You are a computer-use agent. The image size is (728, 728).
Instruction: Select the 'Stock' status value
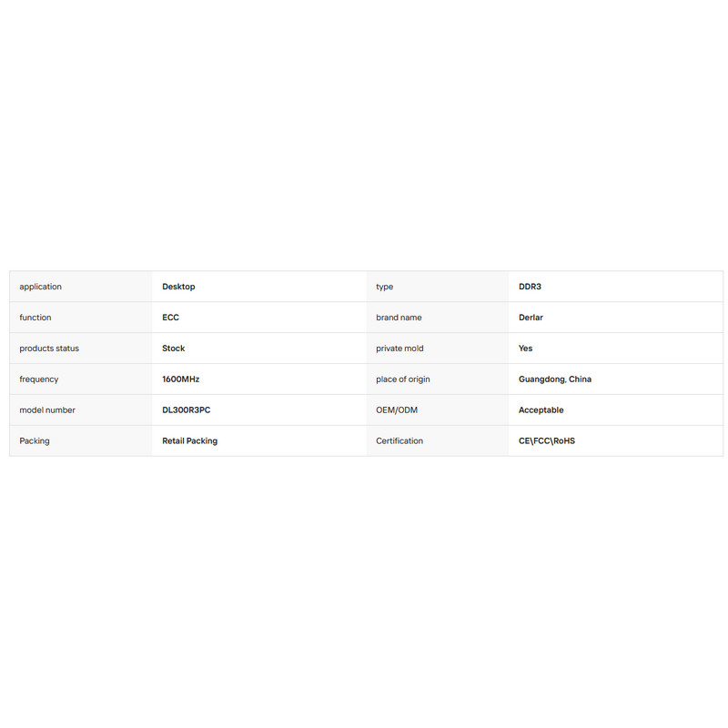tap(173, 349)
